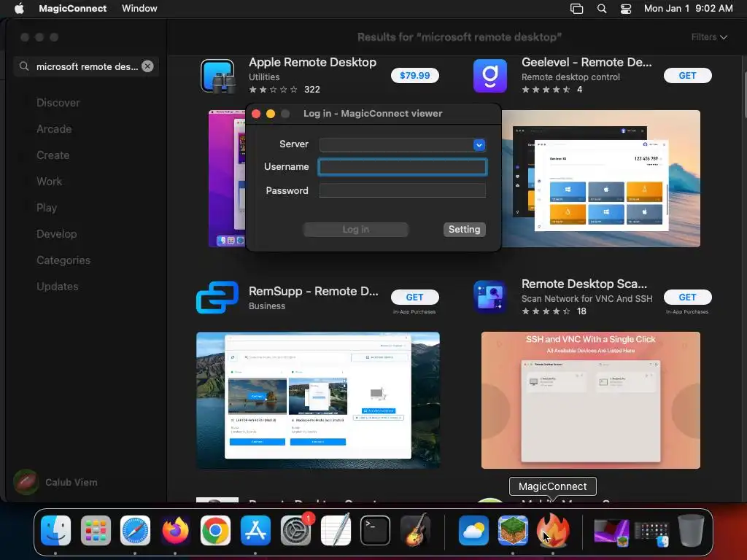747x560 pixels.
Task: Expand the Server dropdown in login dialog
Action: point(479,145)
